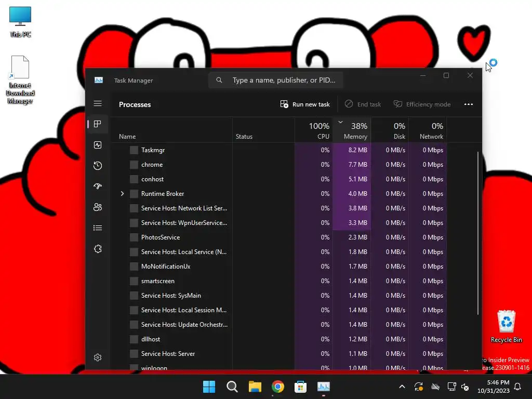Select the PhotosService process row
The image size is (532, 399).
pos(279,237)
